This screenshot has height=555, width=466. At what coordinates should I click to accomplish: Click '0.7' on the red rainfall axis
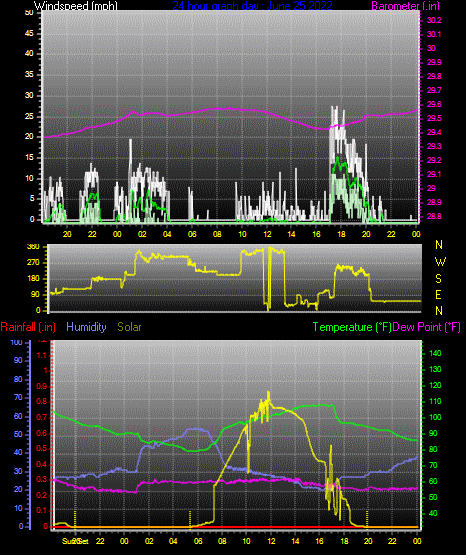tap(42, 417)
